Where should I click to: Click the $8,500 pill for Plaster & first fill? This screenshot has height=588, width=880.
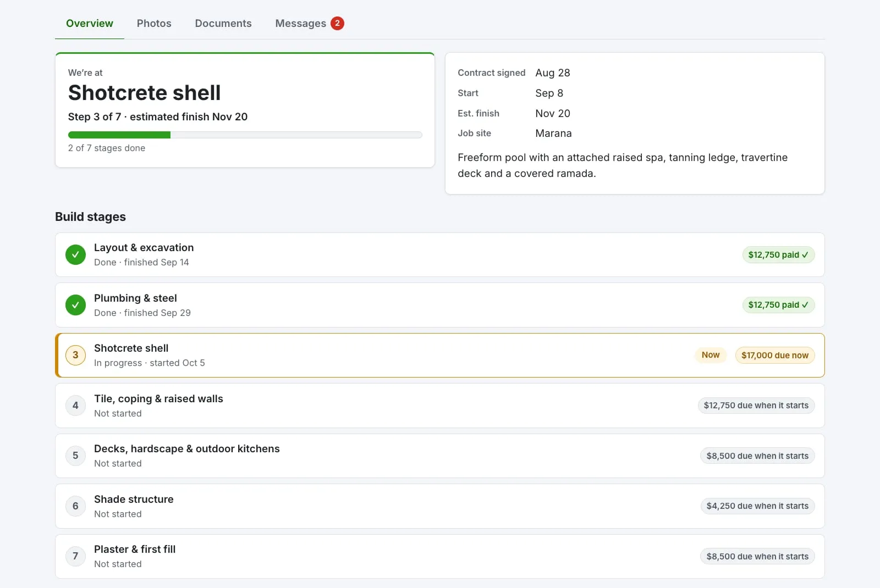757,557
